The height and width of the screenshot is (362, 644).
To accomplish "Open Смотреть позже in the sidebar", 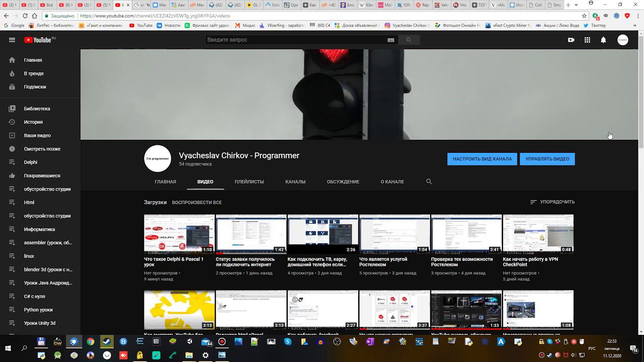I will (x=40, y=149).
